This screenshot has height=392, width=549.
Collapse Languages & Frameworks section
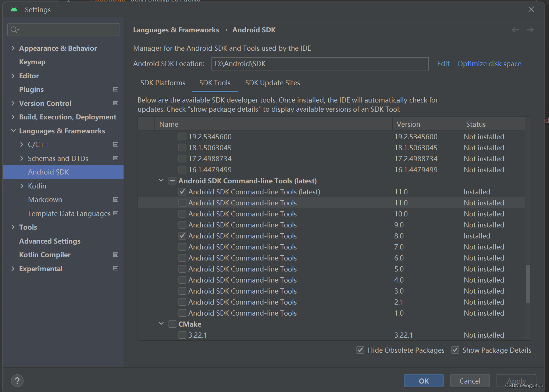pyautogui.click(x=13, y=131)
